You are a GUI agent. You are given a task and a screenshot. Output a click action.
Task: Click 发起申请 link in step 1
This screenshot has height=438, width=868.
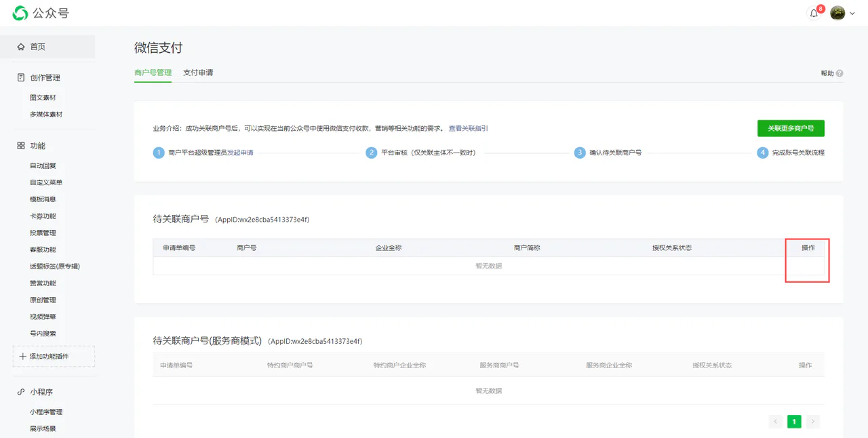[240, 153]
